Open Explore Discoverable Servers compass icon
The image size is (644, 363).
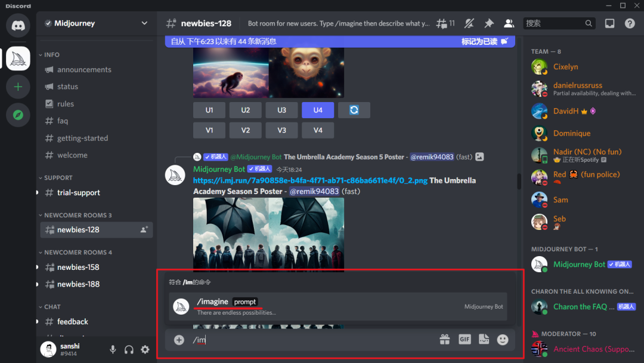pyautogui.click(x=18, y=115)
